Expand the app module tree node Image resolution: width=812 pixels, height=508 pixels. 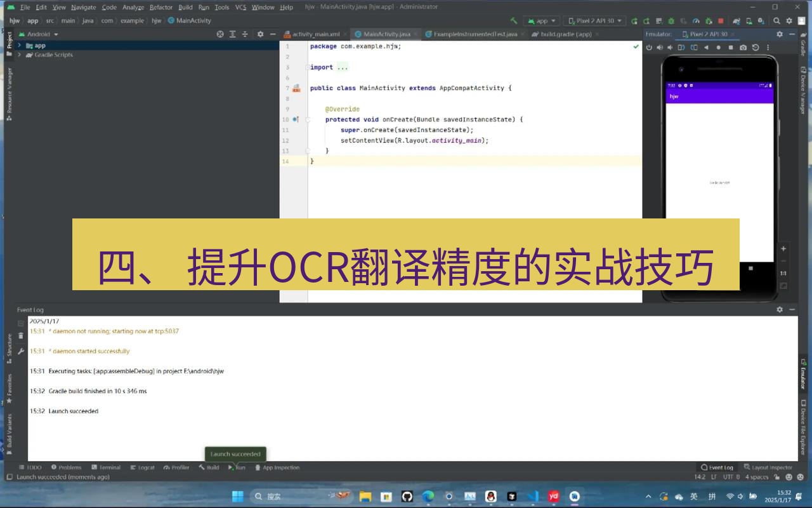[20, 45]
